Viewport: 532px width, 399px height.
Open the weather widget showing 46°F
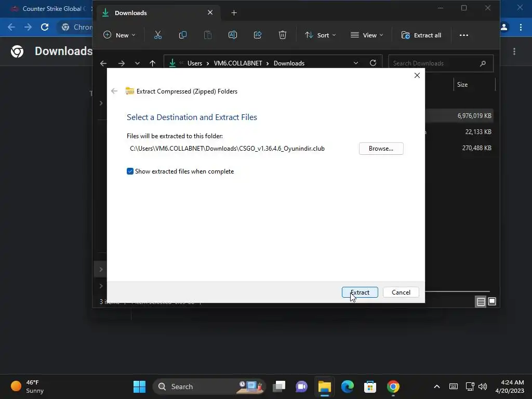coord(28,387)
